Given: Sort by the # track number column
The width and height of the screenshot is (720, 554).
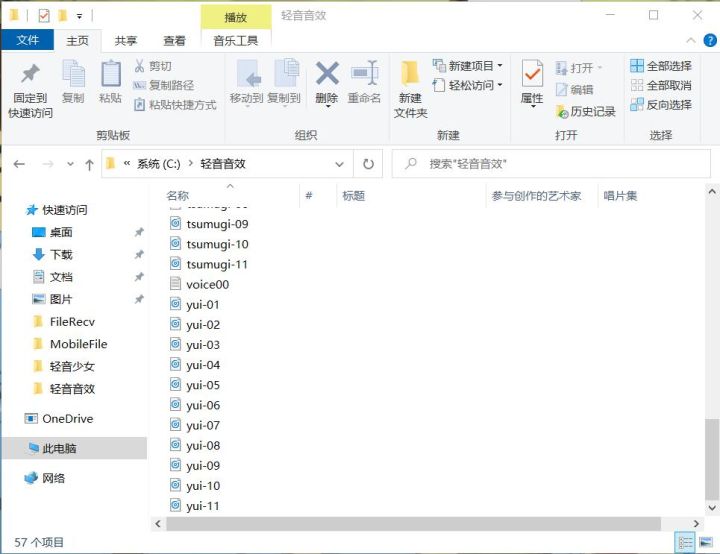Looking at the screenshot, I should [309, 196].
